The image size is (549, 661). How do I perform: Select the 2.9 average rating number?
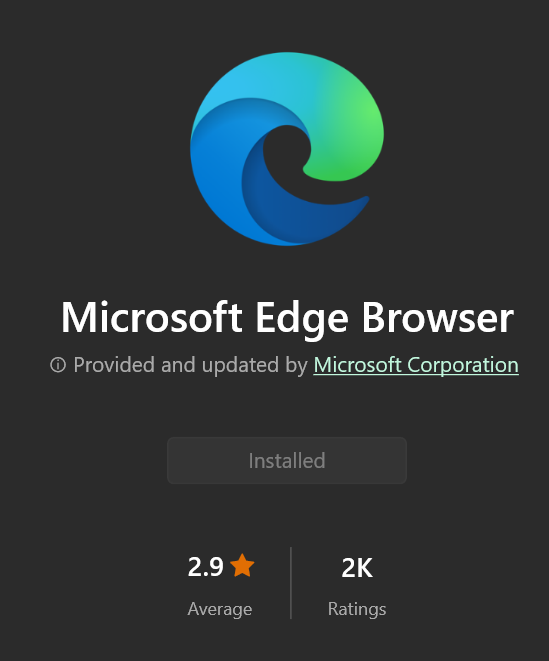[x=205, y=567]
